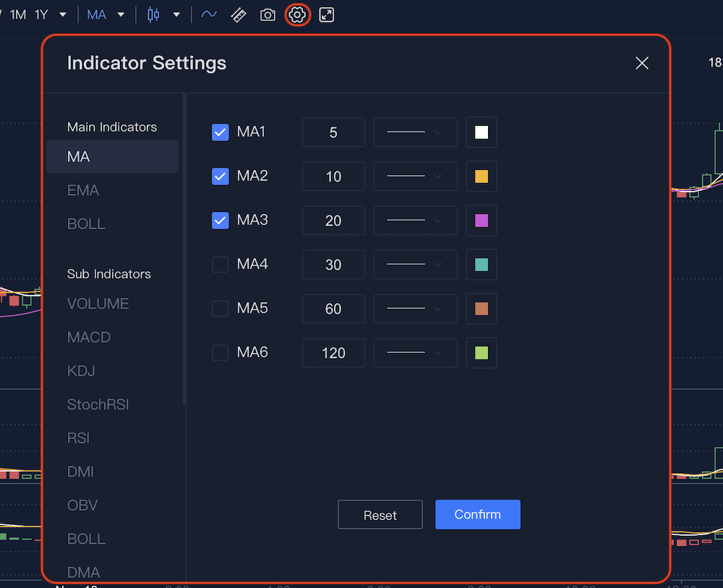
Task: Click the MA5 period field showing 60
Action: point(333,309)
